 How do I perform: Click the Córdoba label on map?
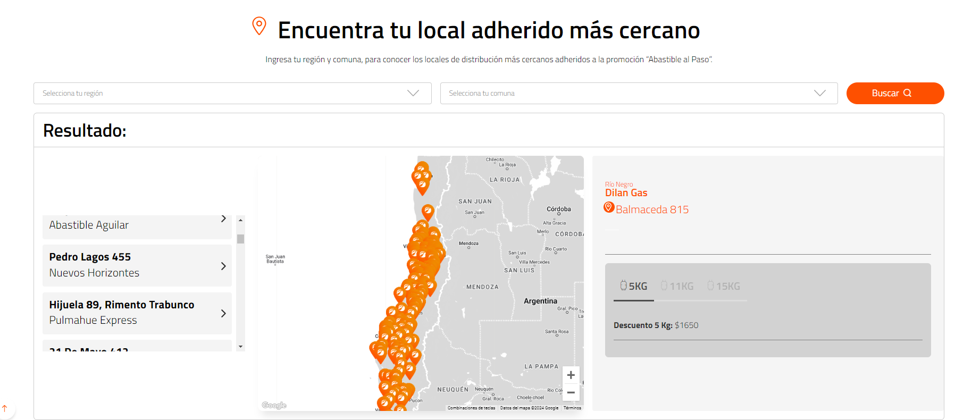click(x=559, y=209)
